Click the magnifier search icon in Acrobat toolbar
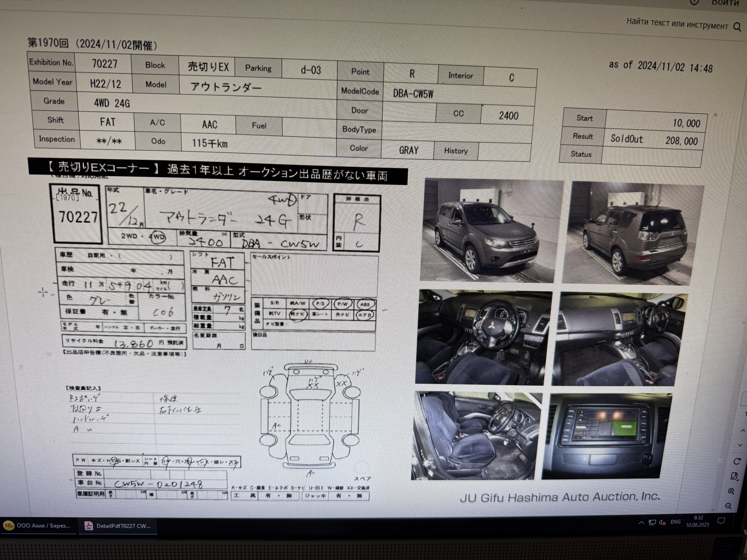Image resolution: width=747 pixels, height=560 pixels. (737, 27)
